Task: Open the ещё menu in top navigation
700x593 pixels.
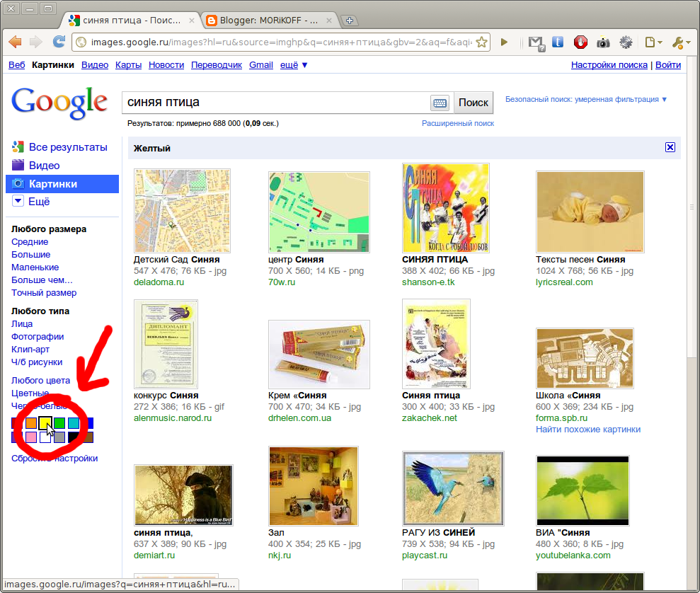Action: (x=294, y=65)
